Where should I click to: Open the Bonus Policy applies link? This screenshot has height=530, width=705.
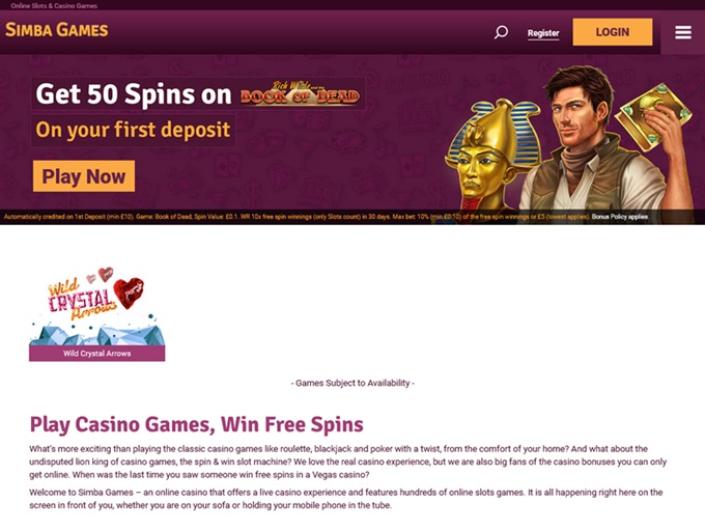tap(620, 217)
